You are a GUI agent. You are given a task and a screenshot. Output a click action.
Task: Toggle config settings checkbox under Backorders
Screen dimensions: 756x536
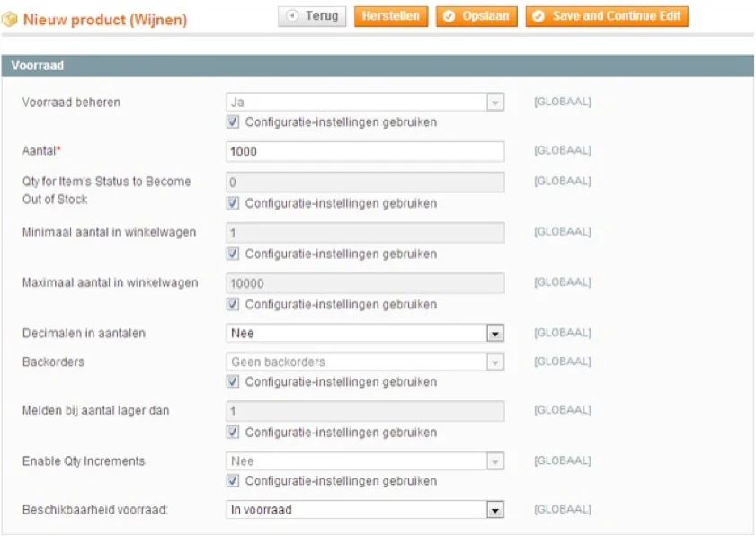(233, 381)
